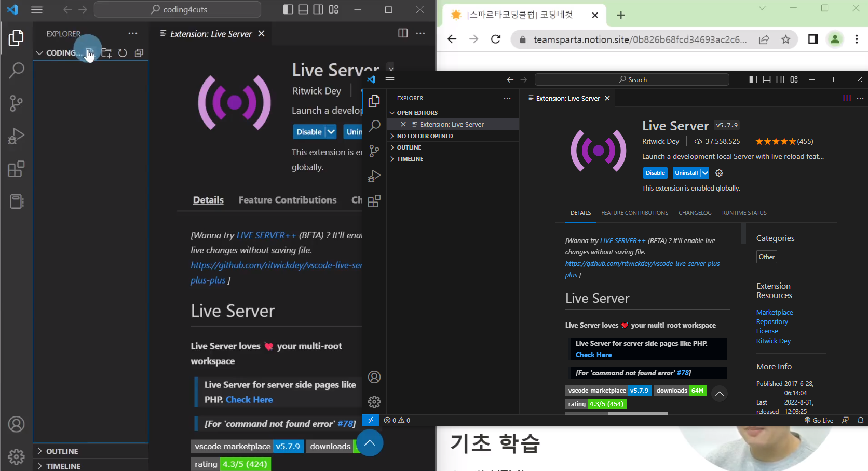Click Disable button in front VS Code
This screenshot has height=471, width=868.
pyautogui.click(x=655, y=173)
